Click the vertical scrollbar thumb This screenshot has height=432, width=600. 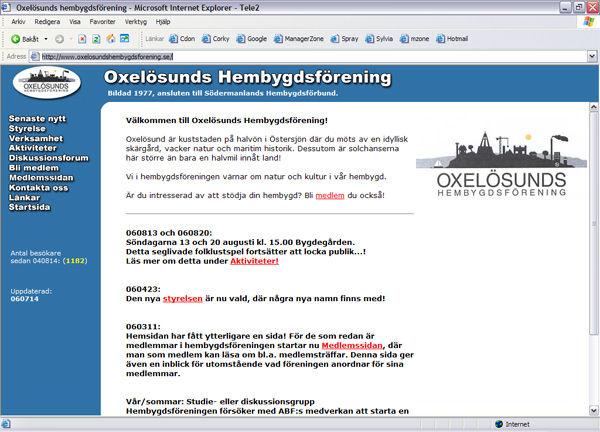(x=593, y=224)
